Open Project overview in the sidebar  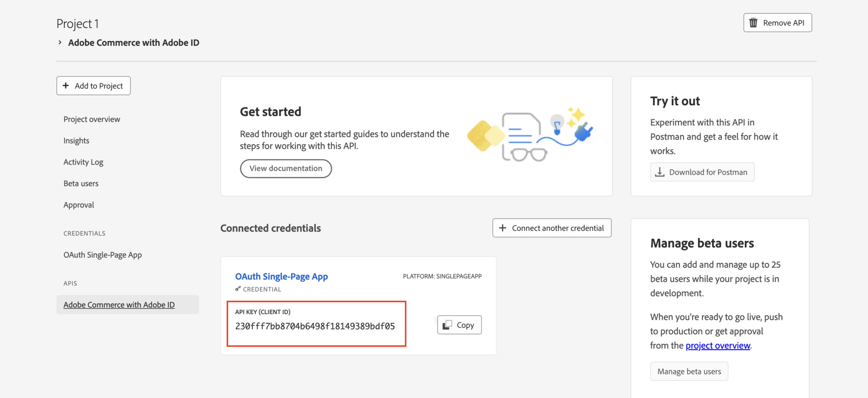pyautogui.click(x=92, y=119)
